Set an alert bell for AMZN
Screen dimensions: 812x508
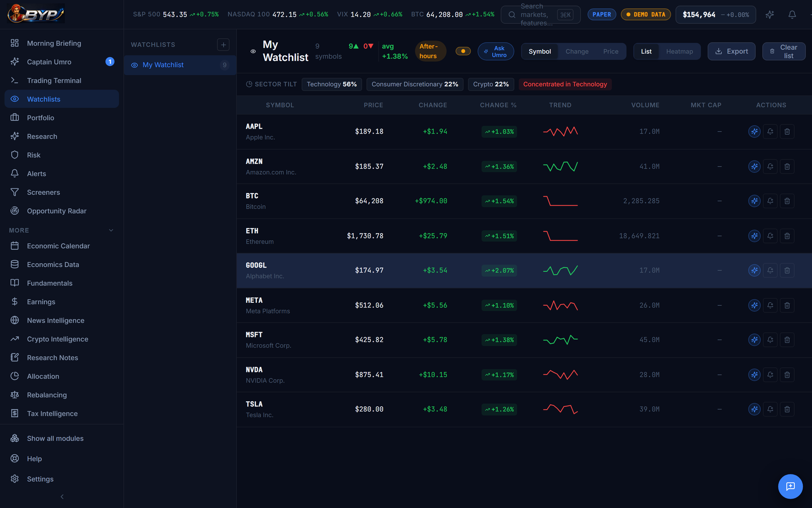pyautogui.click(x=770, y=167)
